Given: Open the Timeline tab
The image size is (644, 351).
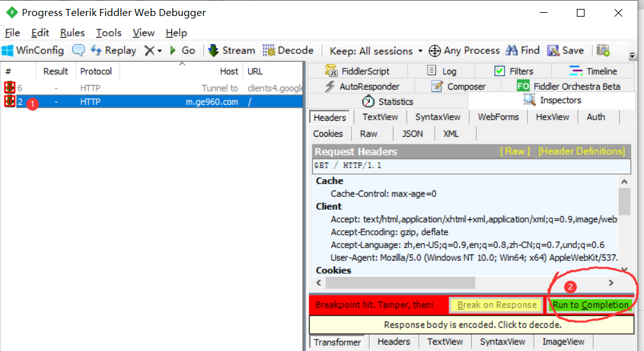Looking at the screenshot, I should (x=593, y=71).
